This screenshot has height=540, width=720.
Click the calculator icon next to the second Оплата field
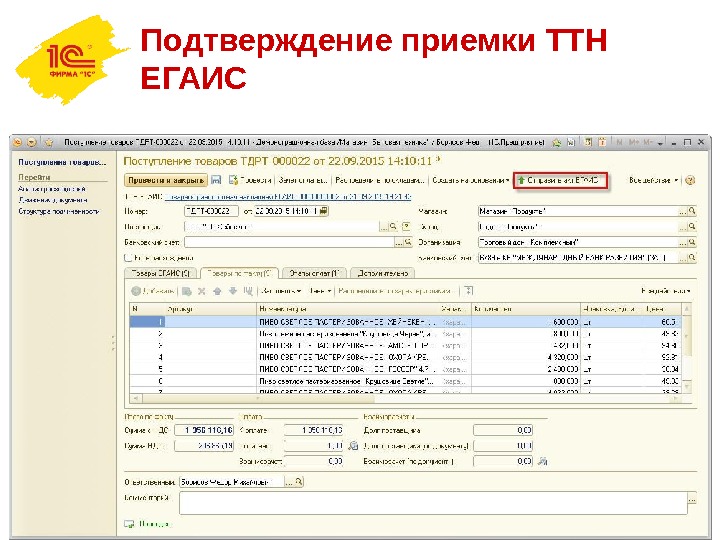pos(353,445)
